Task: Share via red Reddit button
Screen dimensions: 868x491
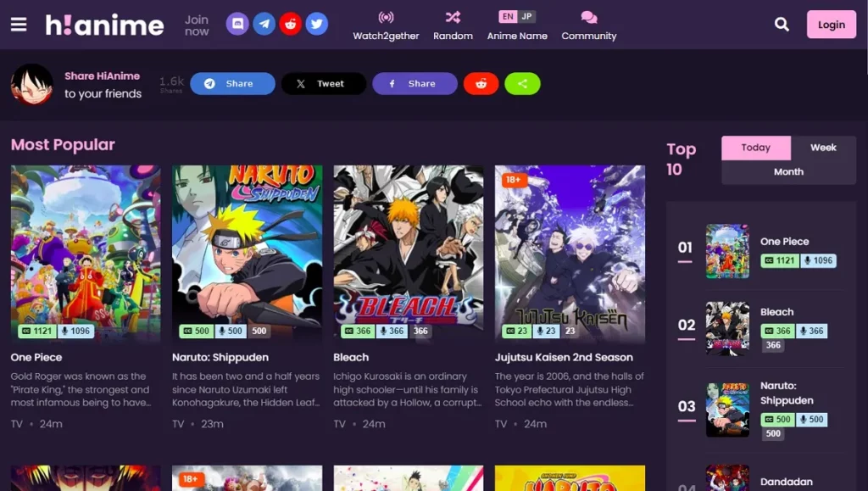Action: point(481,84)
